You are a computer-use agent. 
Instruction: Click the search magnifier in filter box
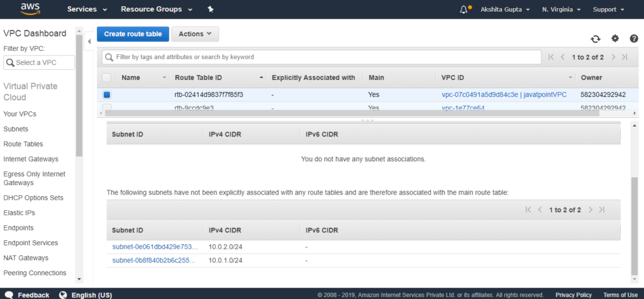(109, 57)
